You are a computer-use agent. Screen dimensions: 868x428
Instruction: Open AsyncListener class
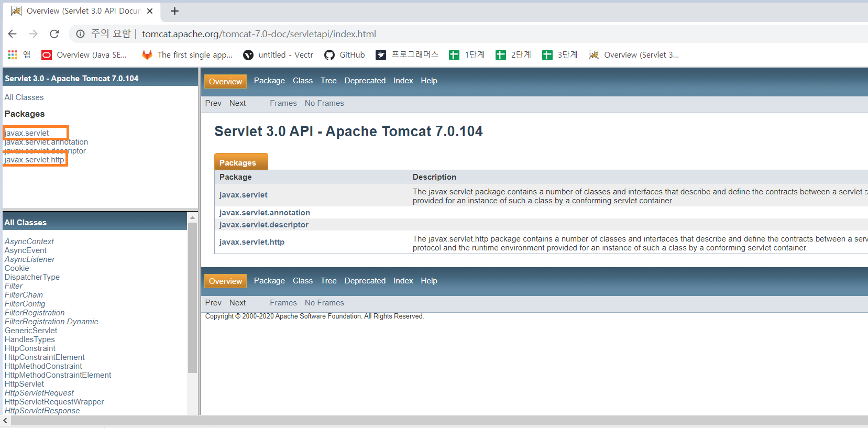tap(30, 259)
